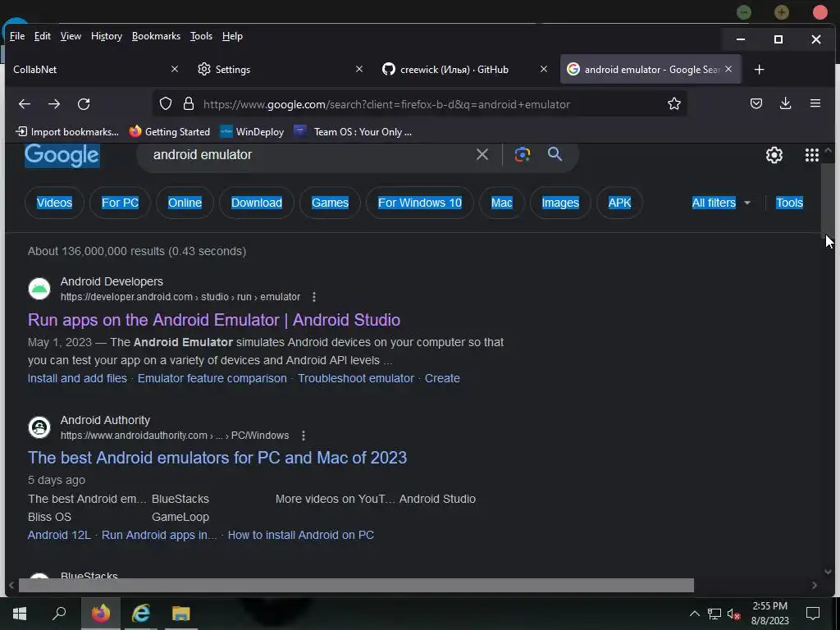The image size is (840, 630).
Task: Click the Android Developers favicon
Action: [39, 289]
